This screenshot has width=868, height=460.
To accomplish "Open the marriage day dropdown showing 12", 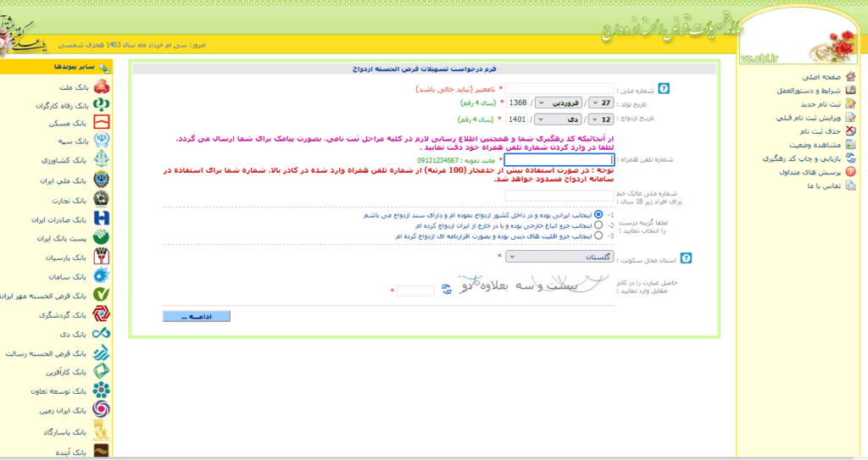I will pos(601,119).
